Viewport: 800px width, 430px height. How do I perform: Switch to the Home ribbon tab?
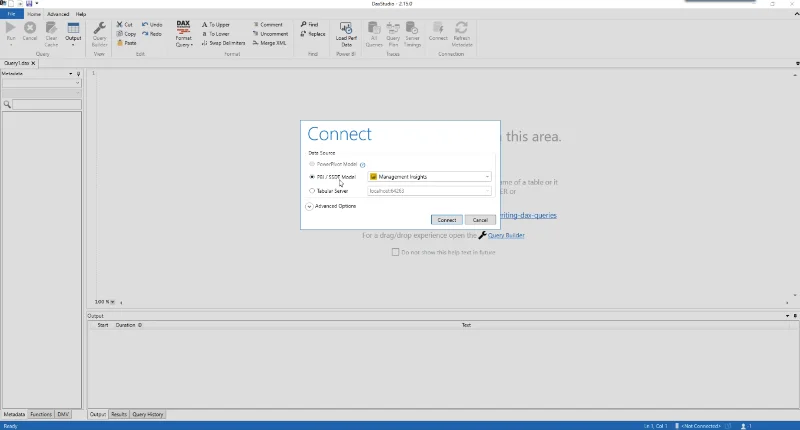click(34, 14)
